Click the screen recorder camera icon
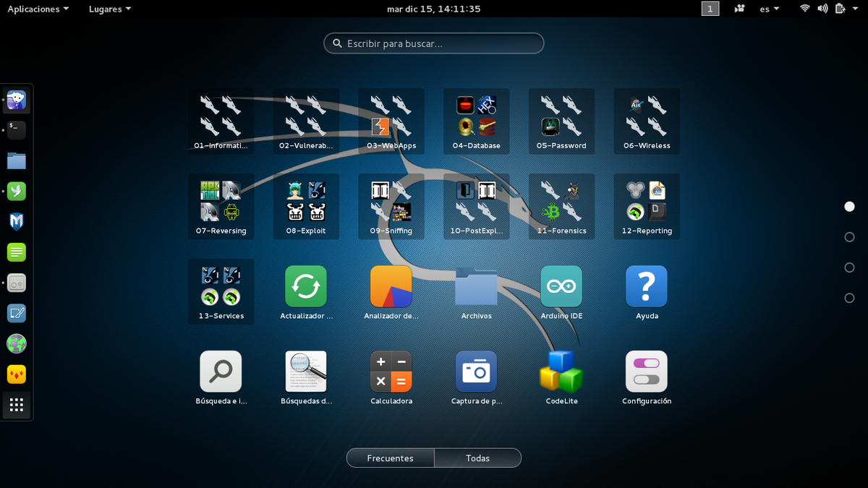 coord(739,9)
